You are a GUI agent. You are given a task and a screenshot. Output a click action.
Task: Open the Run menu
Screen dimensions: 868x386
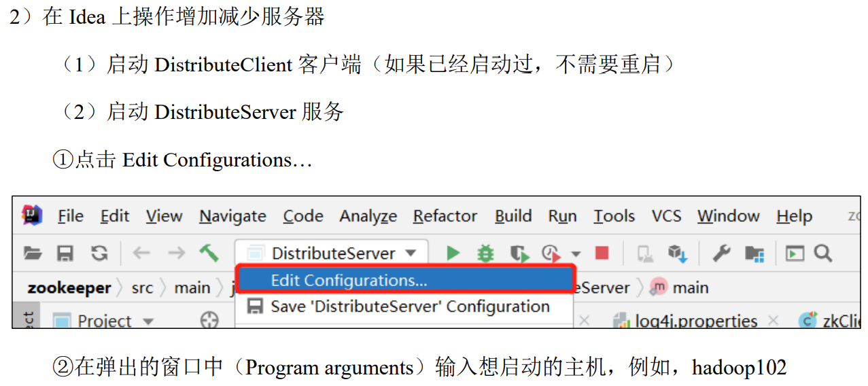pyautogui.click(x=563, y=216)
